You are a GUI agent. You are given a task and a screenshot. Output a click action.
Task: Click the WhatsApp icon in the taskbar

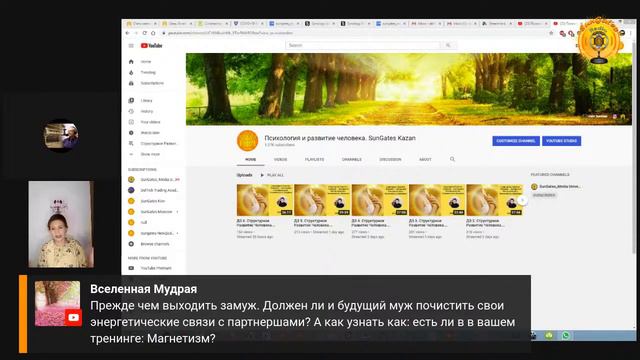tap(566, 336)
